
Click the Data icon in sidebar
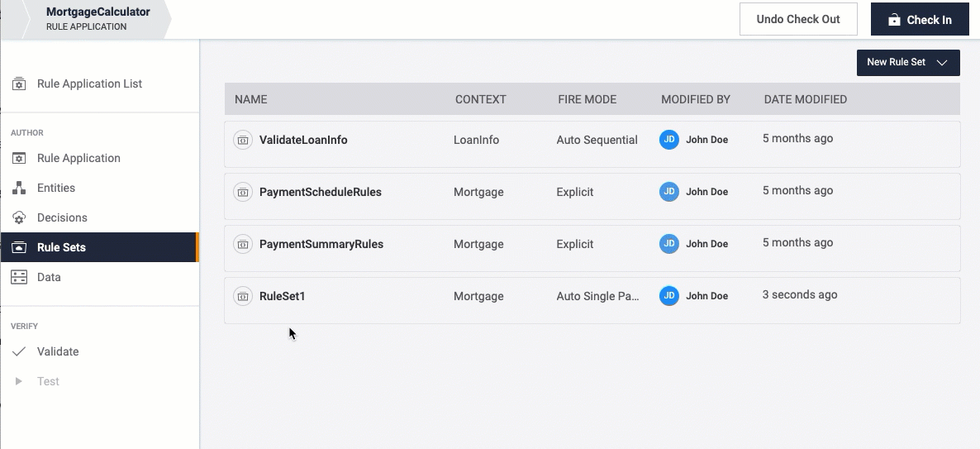(x=19, y=278)
